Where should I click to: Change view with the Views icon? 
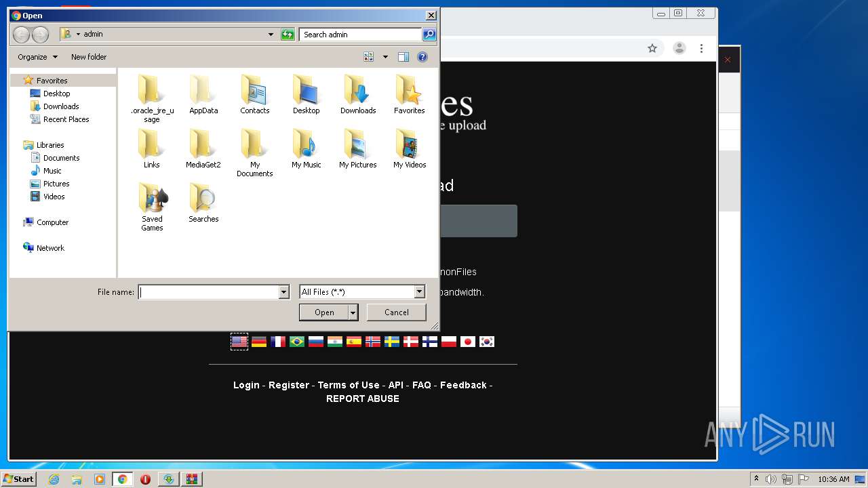tap(369, 57)
